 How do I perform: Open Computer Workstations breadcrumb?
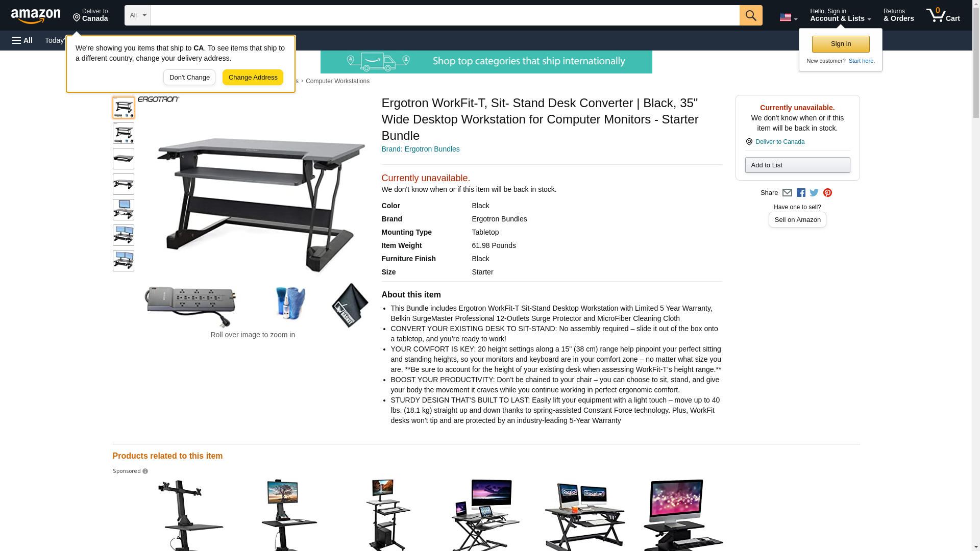point(337,81)
